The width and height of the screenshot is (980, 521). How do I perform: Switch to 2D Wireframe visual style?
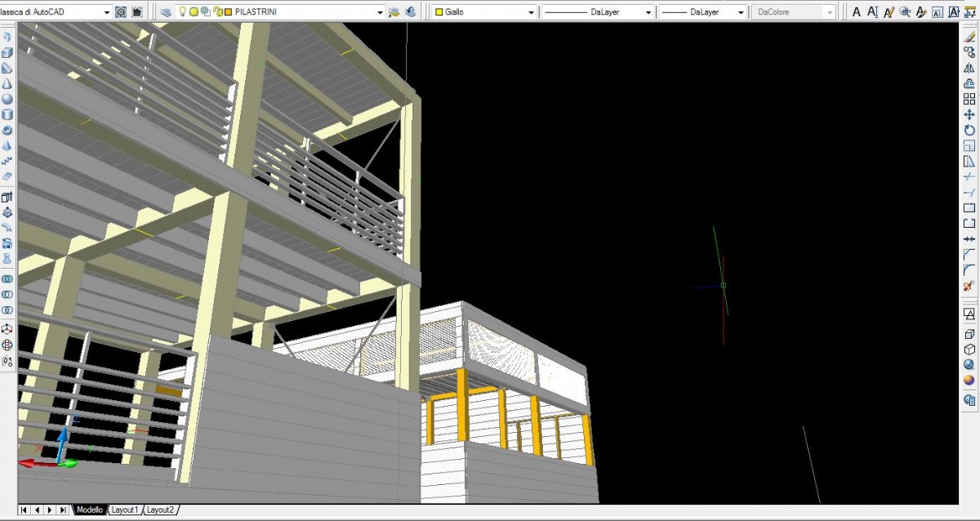(x=969, y=314)
